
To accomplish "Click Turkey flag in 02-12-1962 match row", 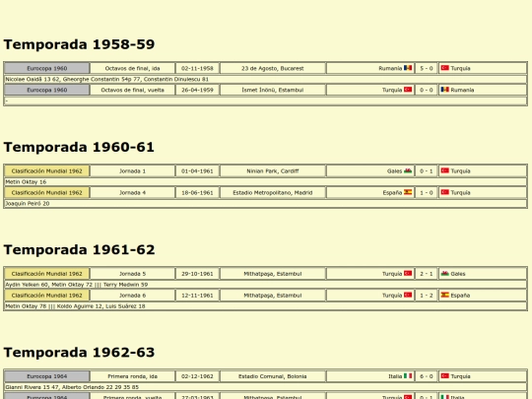I will tap(444, 376).
